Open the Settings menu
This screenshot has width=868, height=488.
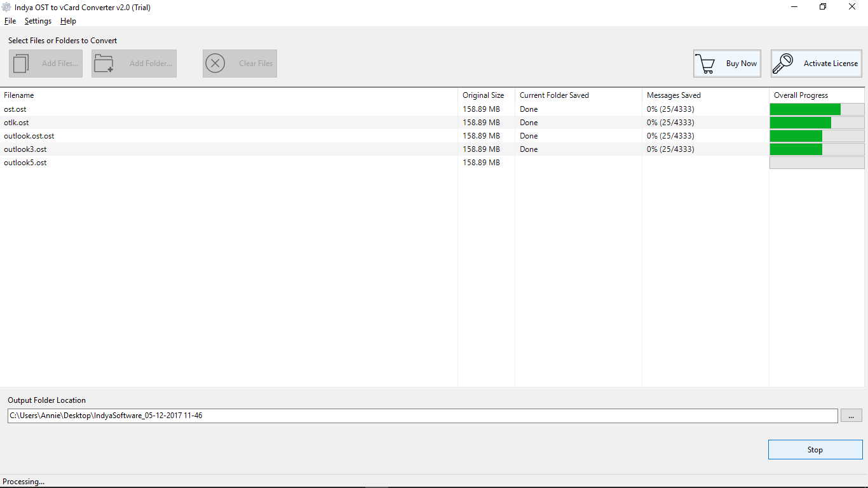click(38, 21)
